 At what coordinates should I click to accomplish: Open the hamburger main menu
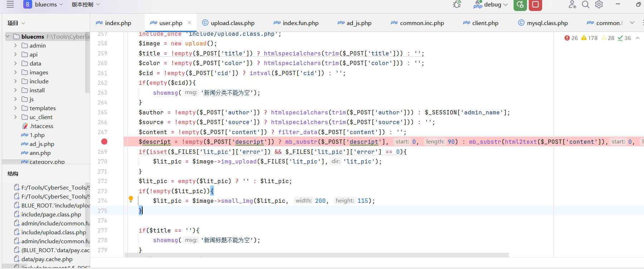(x=10, y=4)
